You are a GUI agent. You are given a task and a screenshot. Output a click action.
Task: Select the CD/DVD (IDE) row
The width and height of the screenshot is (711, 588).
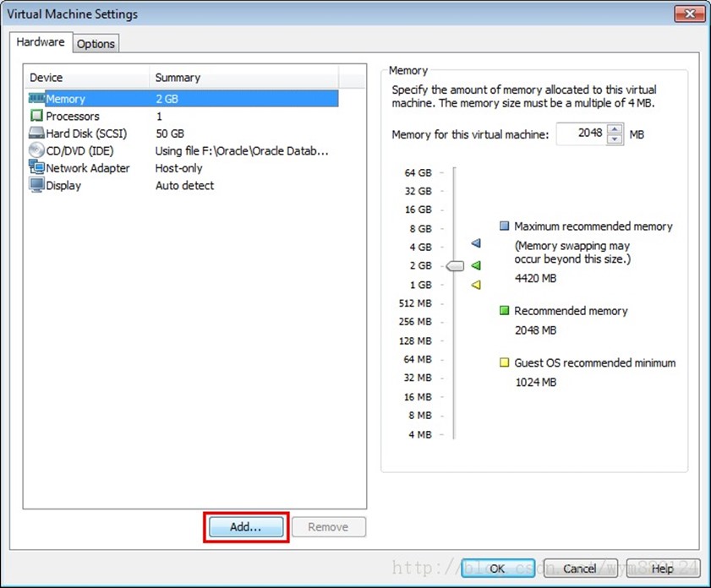coord(183,150)
